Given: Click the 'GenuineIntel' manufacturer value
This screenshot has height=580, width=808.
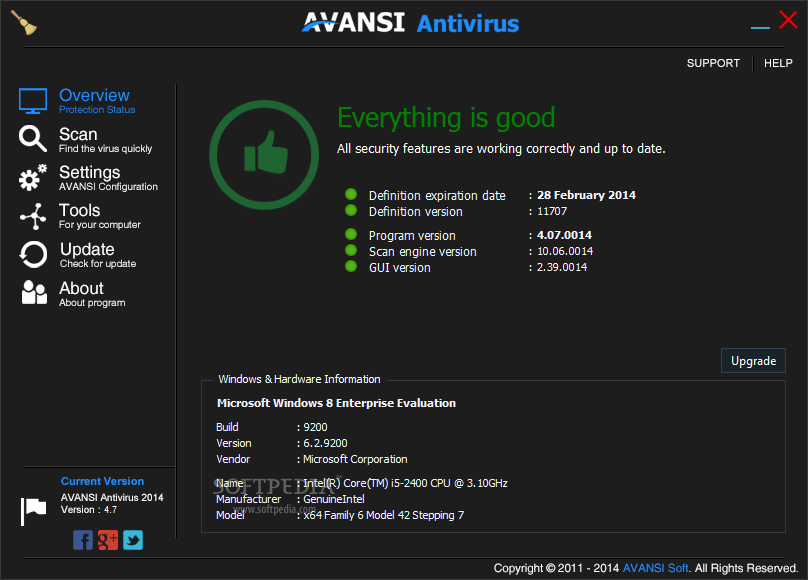Looking at the screenshot, I should (x=333, y=499).
